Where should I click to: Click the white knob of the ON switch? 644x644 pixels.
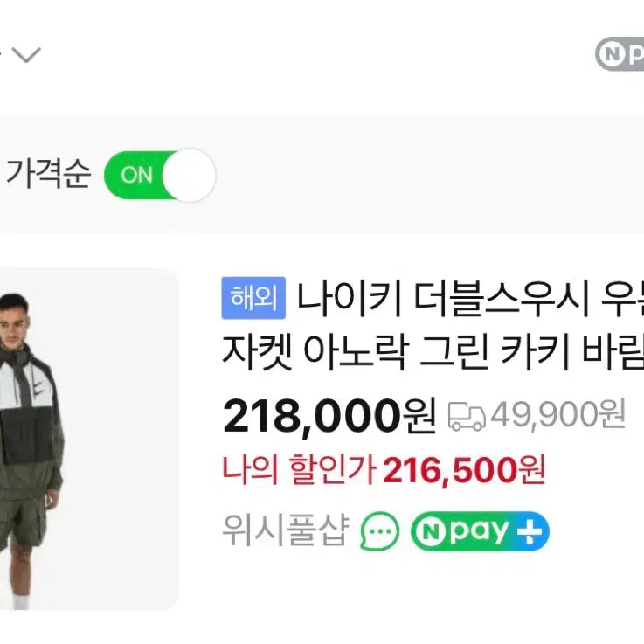[189, 175]
